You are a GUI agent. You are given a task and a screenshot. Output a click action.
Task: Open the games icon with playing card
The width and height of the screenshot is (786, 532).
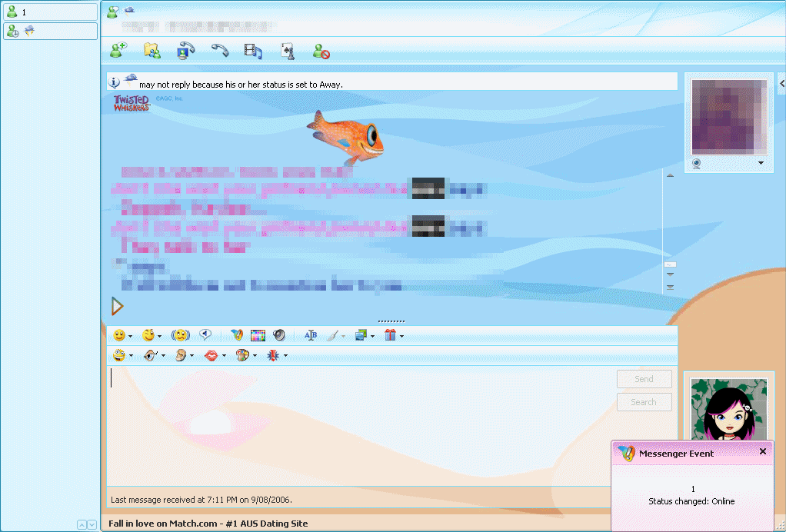[288, 51]
